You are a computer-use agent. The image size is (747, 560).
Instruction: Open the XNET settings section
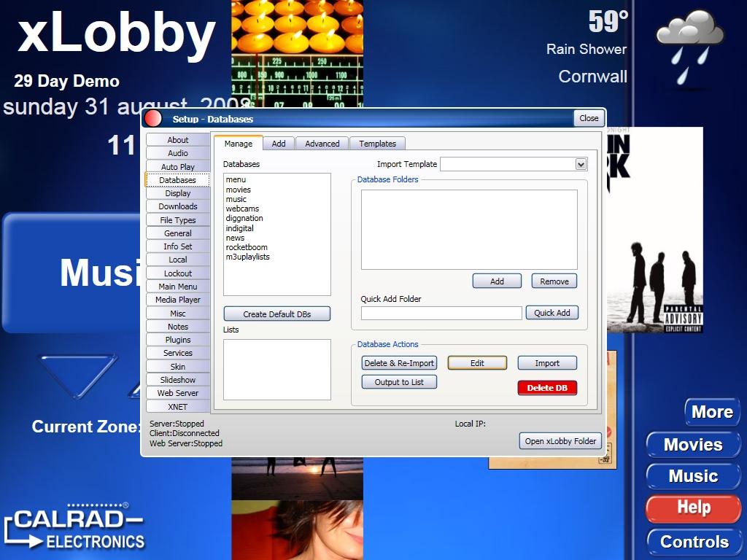[x=178, y=407]
